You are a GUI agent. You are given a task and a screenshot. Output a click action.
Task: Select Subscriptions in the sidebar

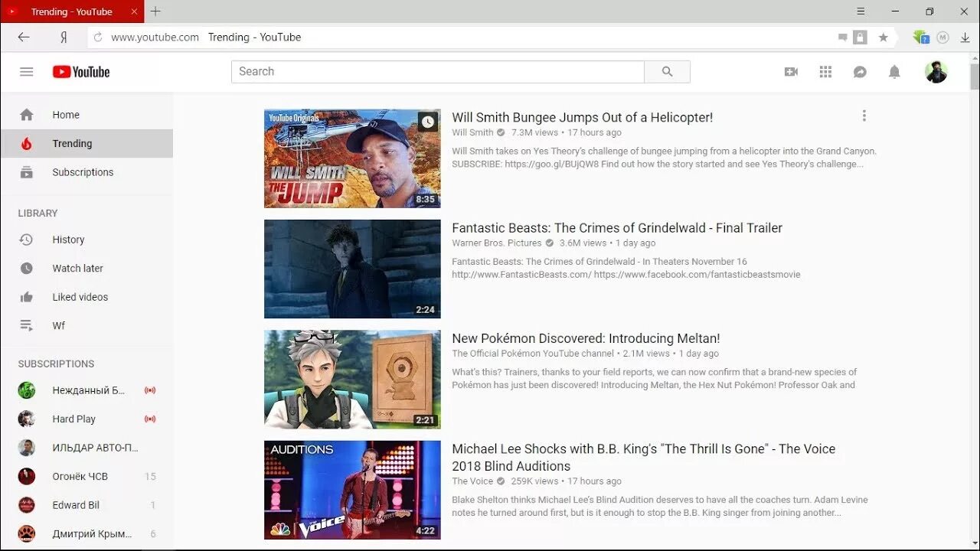pos(87,172)
